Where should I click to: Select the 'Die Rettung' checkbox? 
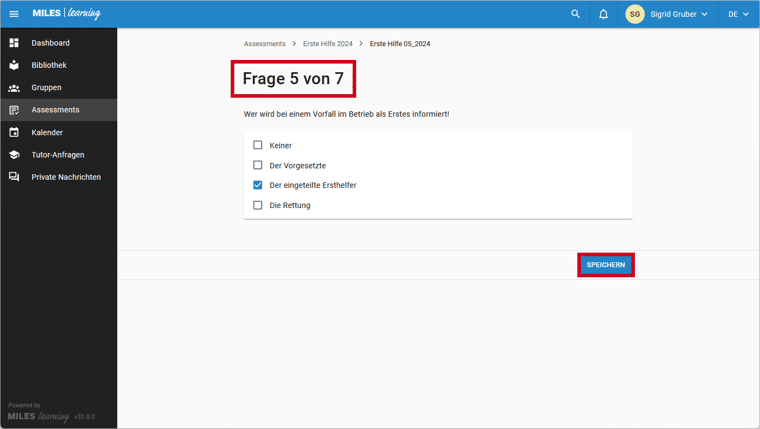[x=258, y=205]
